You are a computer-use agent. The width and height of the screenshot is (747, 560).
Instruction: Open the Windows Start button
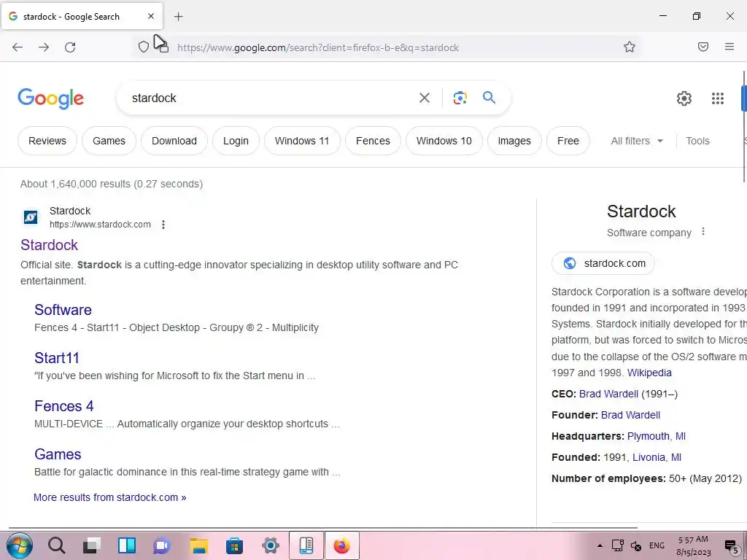tap(20, 545)
